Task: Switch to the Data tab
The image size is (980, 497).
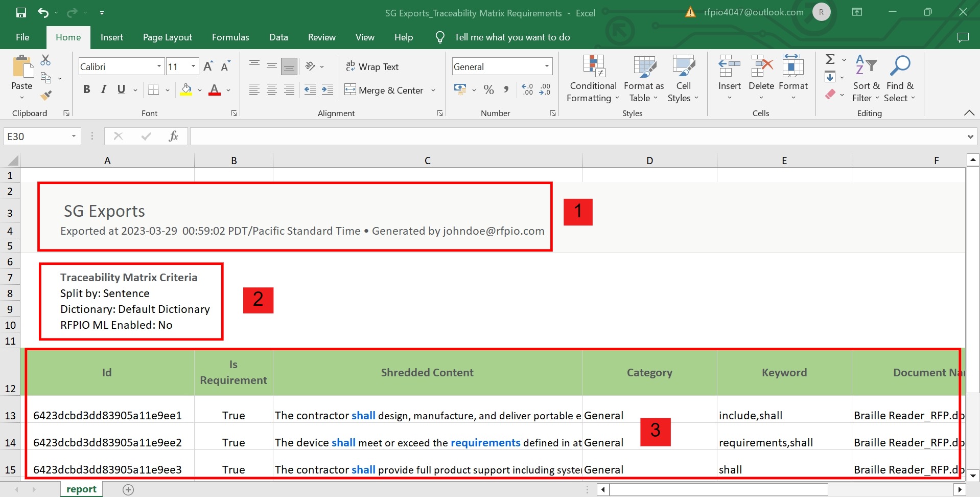Action: click(x=278, y=37)
